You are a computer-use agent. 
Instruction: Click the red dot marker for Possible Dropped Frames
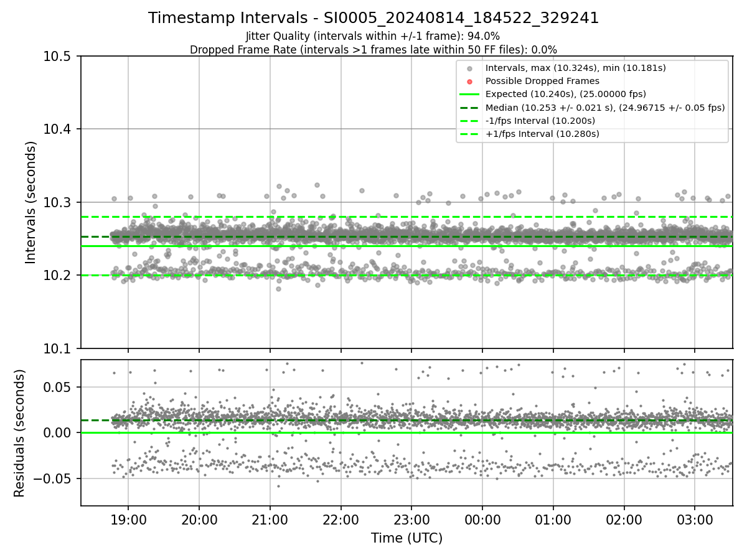tap(469, 82)
